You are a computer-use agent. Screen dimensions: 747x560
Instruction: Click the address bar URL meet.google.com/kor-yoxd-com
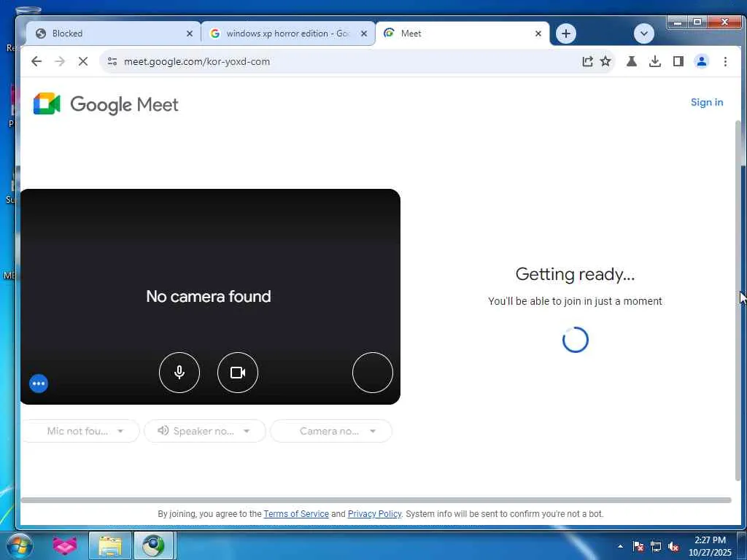pyautogui.click(x=197, y=61)
